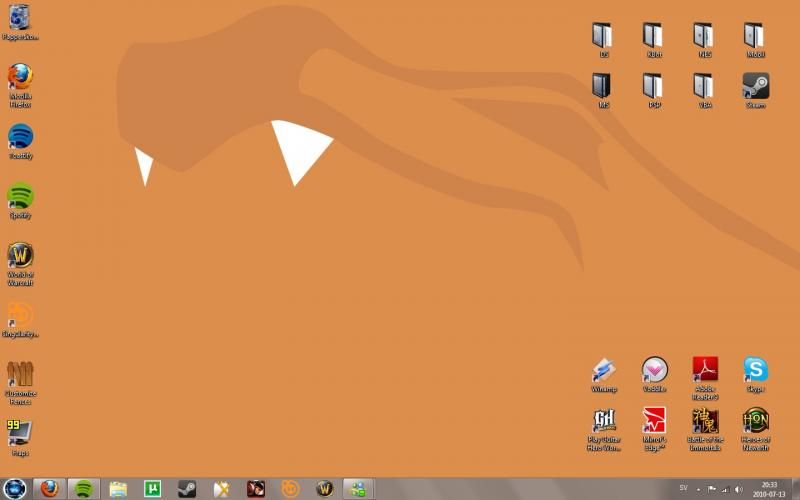Launch uTorrent from the taskbar

(153, 489)
